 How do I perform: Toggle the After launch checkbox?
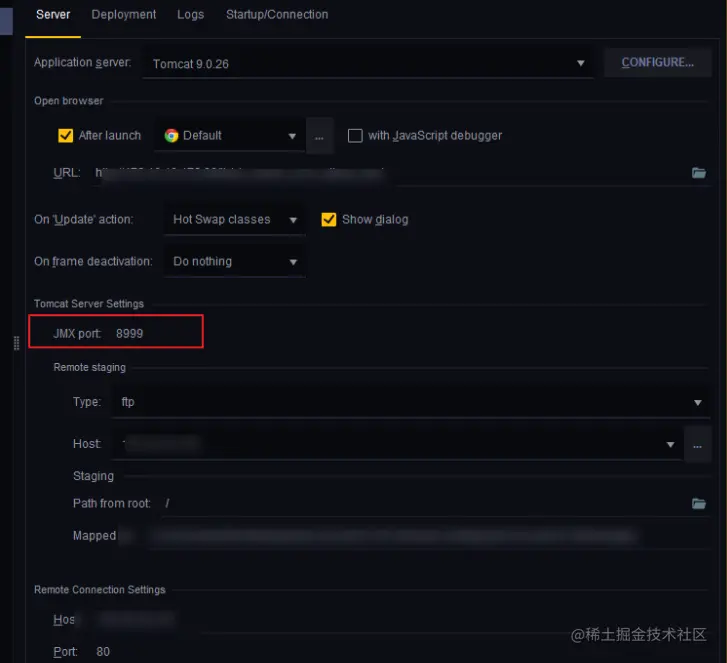click(x=65, y=135)
